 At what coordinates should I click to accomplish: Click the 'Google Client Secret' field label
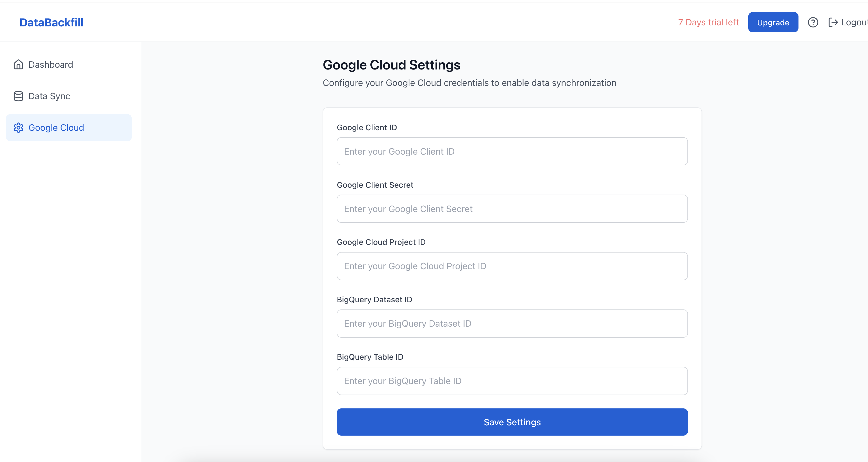pos(375,185)
